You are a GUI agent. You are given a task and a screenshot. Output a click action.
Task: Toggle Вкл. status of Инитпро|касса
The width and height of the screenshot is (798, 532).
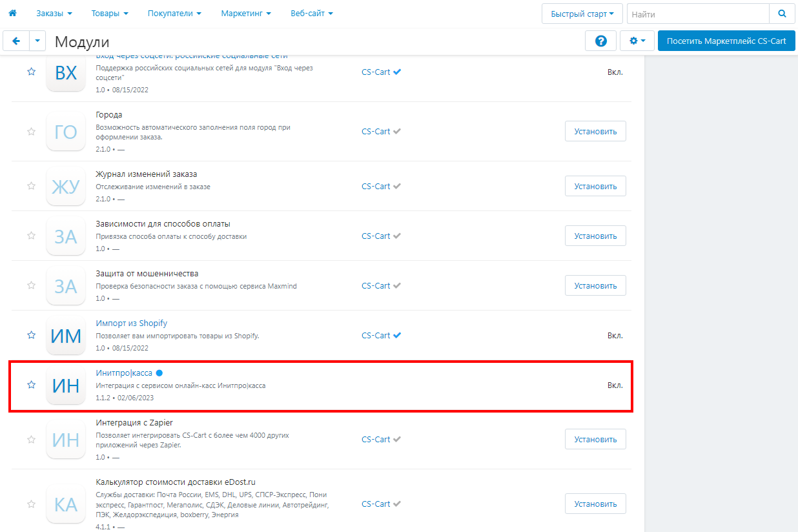615,385
